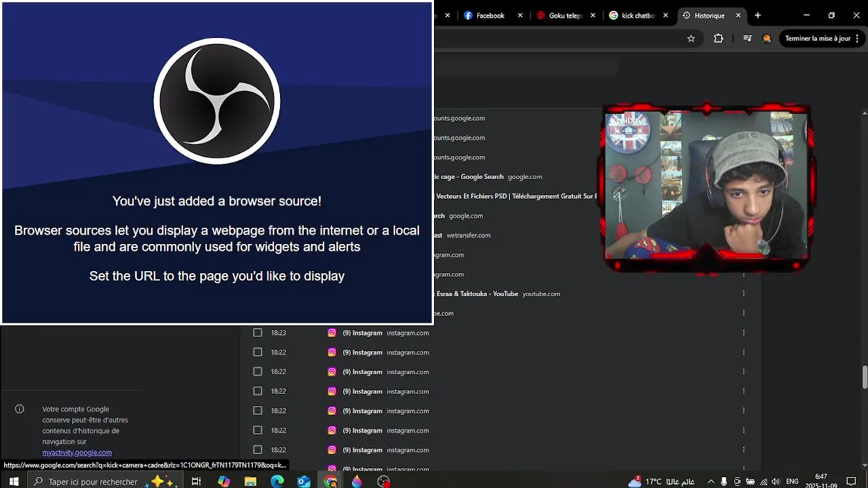The width and height of the screenshot is (868, 488).
Task: Switch input language from ENG in the tray
Action: (x=792, y=482)
